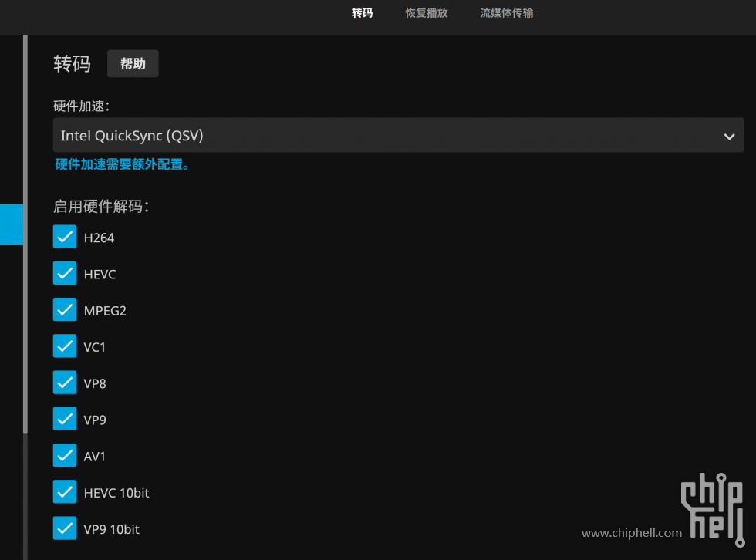The image size is (756, 560).
Task: Click the 帮助 help button
Action: pyautogui.click(x=133, y=63)
